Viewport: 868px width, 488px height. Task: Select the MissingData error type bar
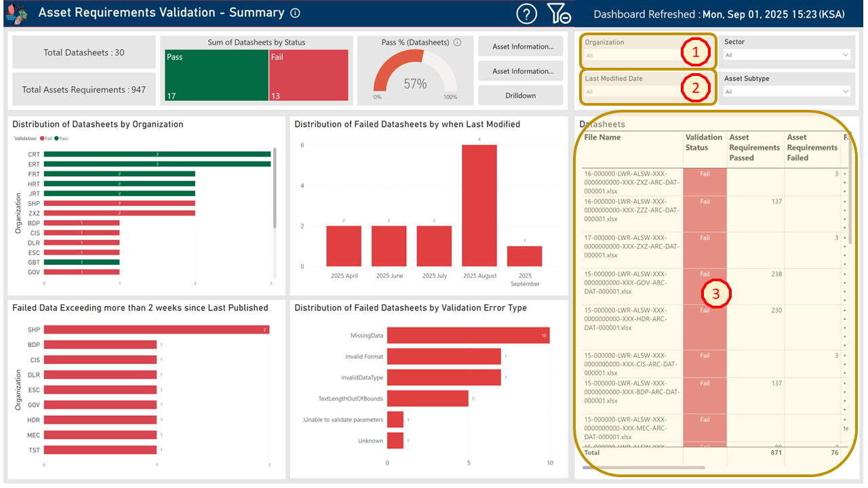point(468,335)
